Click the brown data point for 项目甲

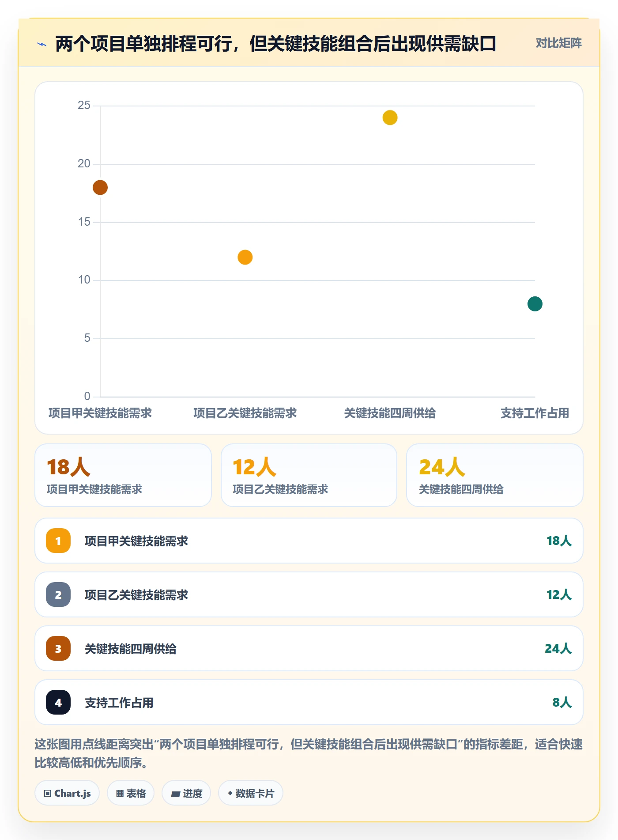[100, 187]
